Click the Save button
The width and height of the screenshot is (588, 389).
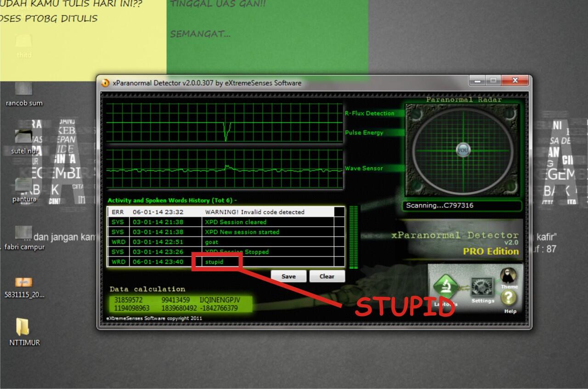(288, 276)
